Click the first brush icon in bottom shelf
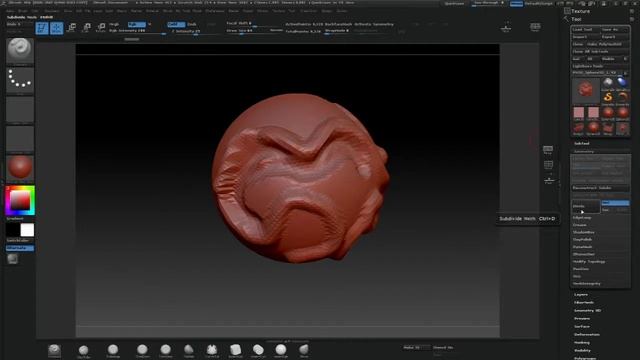The height and width of the screenshot is (360, 640). point(54,351)
